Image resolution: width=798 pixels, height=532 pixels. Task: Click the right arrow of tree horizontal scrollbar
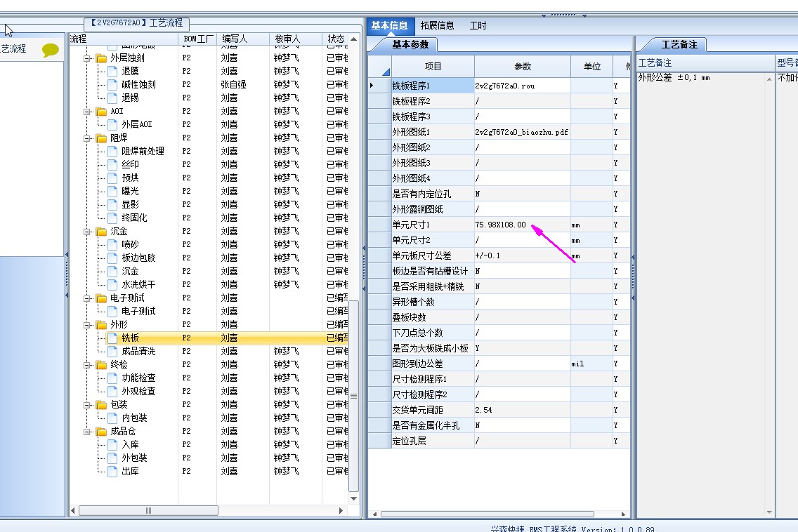[x=341, y=510]
